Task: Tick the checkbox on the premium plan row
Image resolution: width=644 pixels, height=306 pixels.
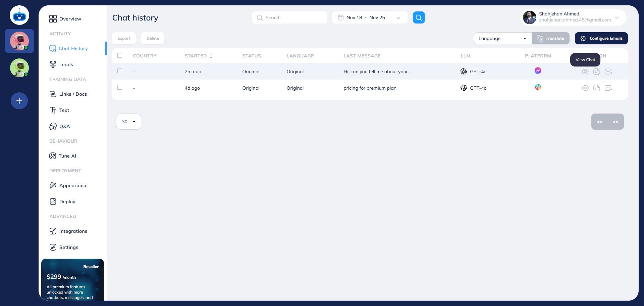Action: coord(120,88)
